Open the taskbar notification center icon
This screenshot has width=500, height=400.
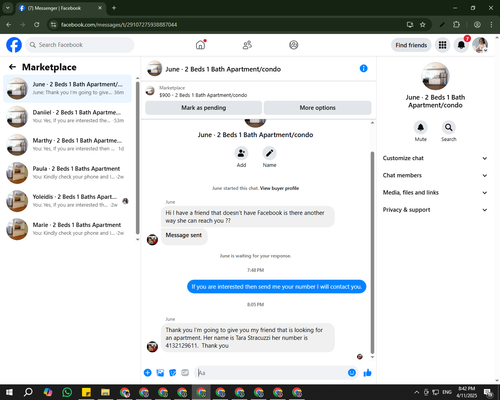coord(489,392)
